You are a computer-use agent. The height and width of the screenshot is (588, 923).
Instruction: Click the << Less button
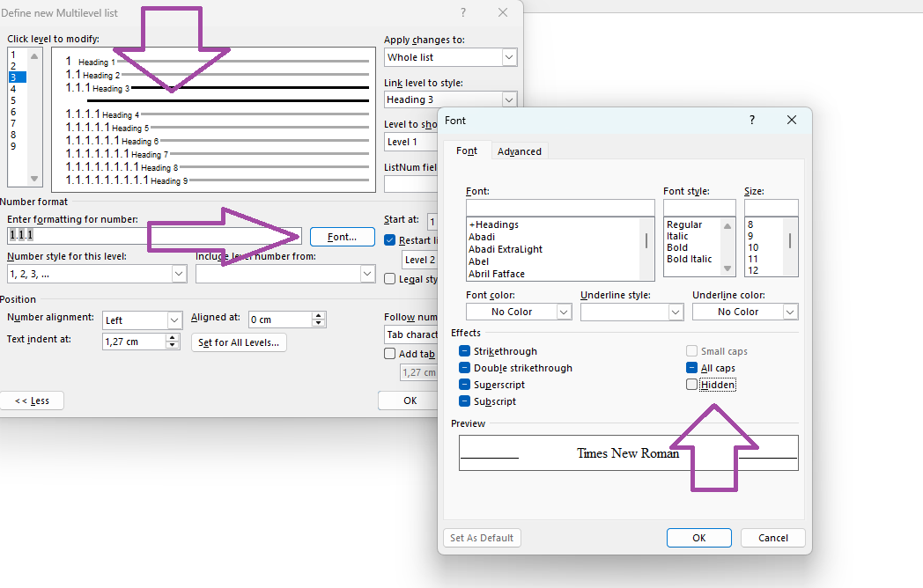click(x=32, y=401)
